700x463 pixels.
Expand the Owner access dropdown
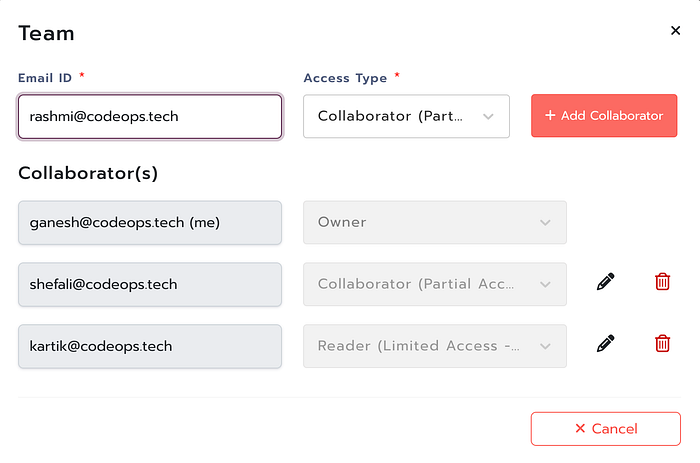click(x=434, y=222)
